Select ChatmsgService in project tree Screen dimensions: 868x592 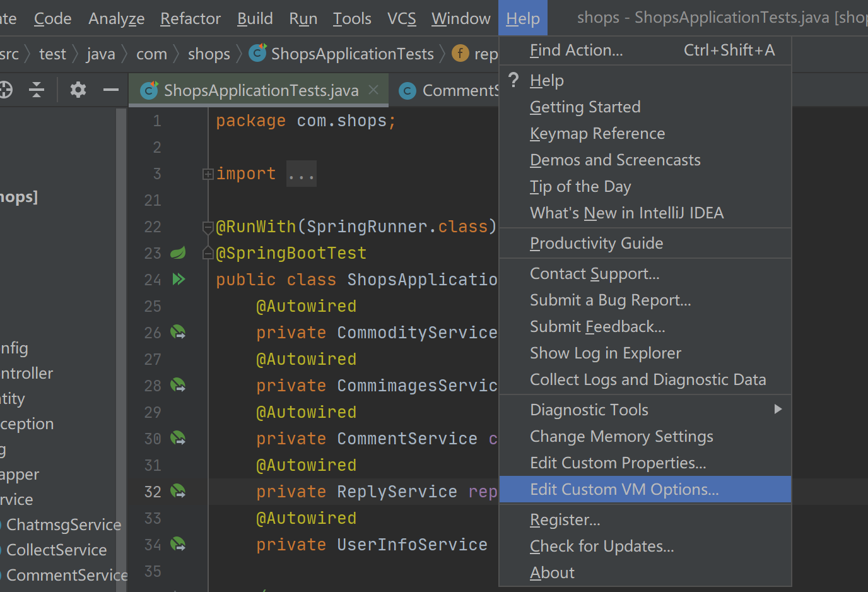pos(63,524)
